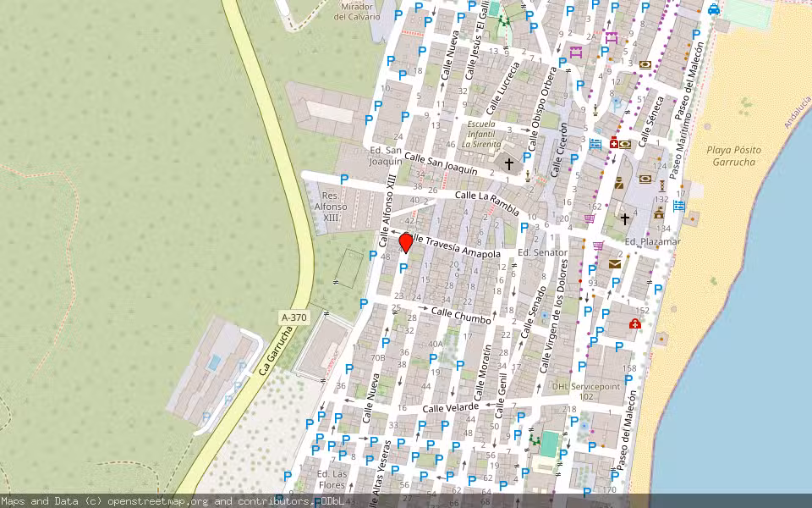The width and height of the screenshot is (812, 508).
Task: Select the green playground icon at top of map
Action: click(502, 20)
